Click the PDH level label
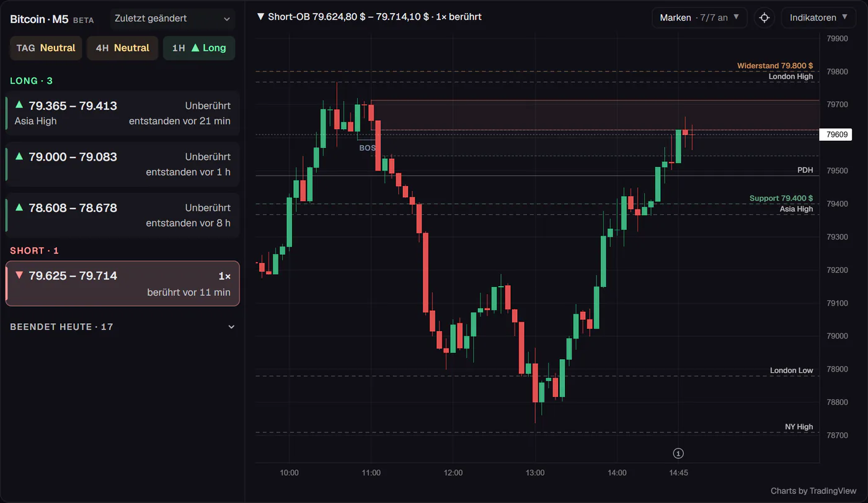 click(x=805, y=170)
